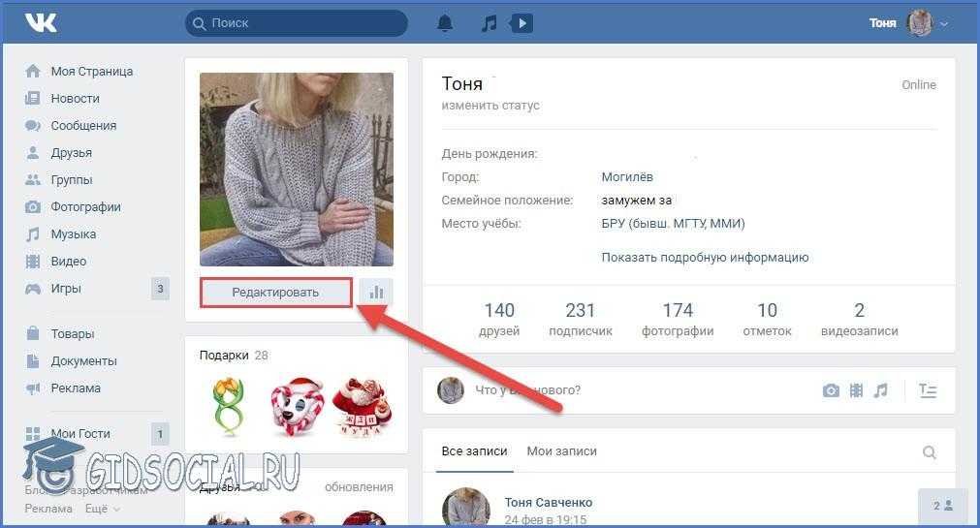Open profile statistics bar chart icon

pos(376,292)
